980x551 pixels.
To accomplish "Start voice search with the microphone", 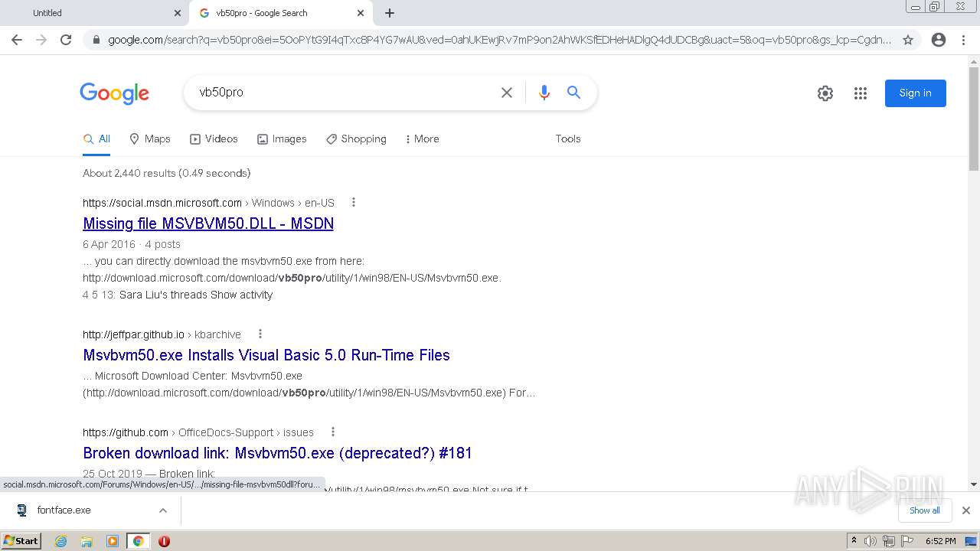I will click(544, 93).
